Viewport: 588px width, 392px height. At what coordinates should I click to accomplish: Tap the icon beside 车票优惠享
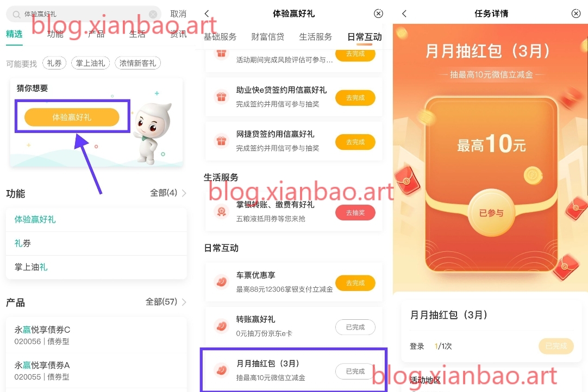pos(221,282)
